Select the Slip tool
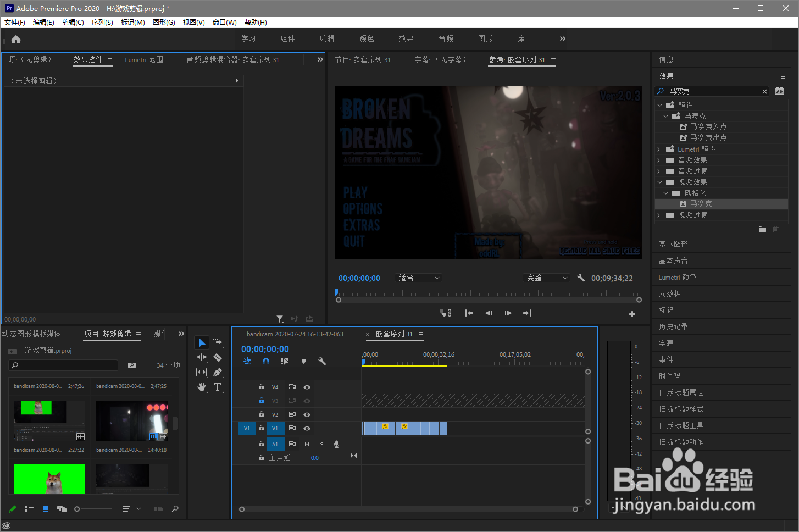Image resolution: width=799 pixels, height=532 pixels. [x=202, y=372]
